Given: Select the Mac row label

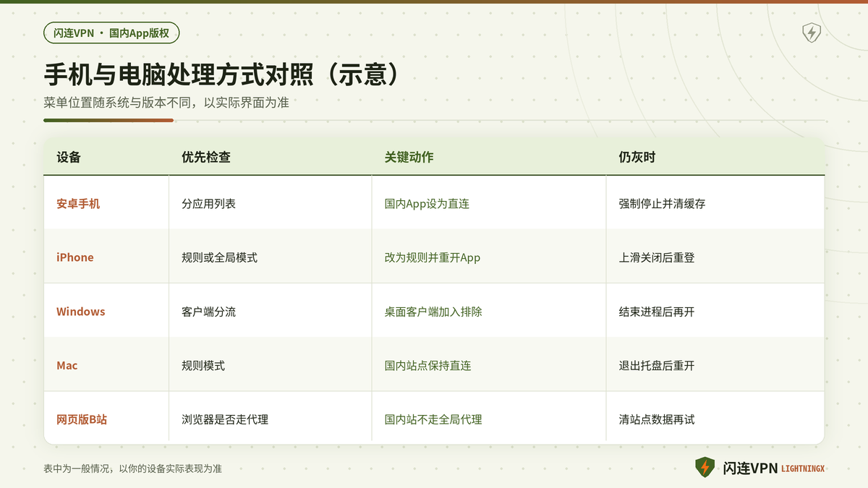Looking at the screenshot, I should pyautogui.click(x=67, y=366).
